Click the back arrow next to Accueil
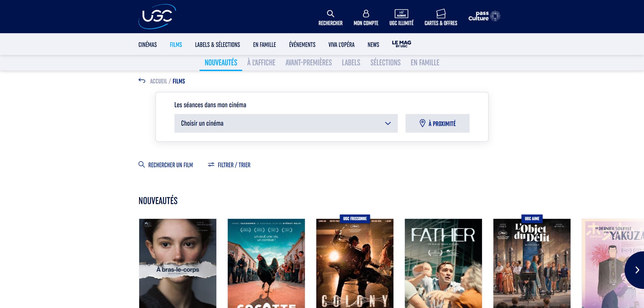Viewport: 644px width, 308px height. pyautogui.click(x=142, y=81)
